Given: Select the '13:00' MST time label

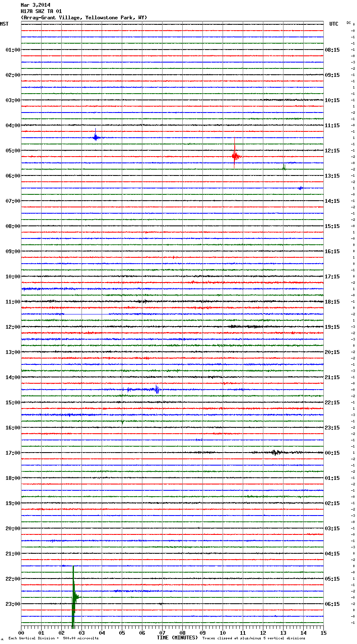Looking at the screenshot, I should (13, 352).
